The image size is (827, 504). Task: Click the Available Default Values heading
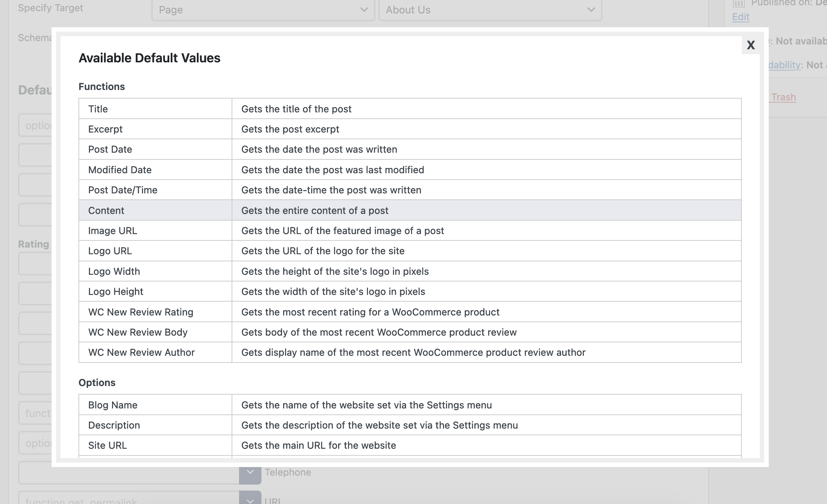pos(149,58)
